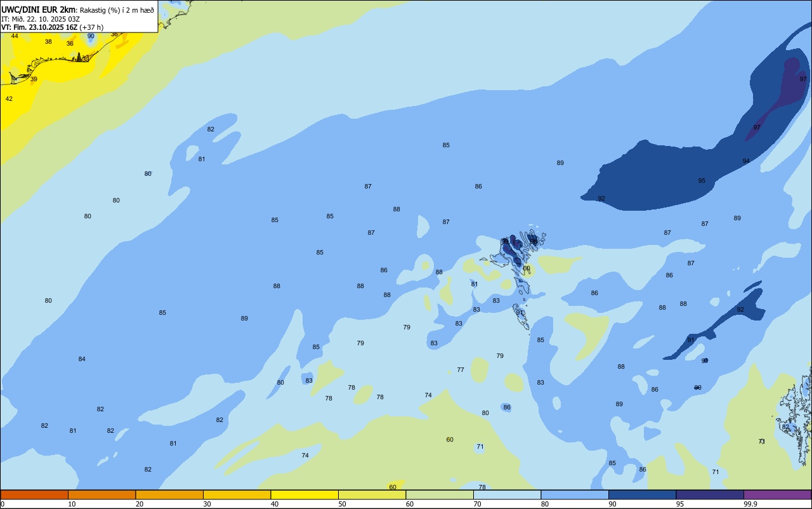
Task: Click the humidity value '39' near the coastline
Action: (x=34, y=79)
